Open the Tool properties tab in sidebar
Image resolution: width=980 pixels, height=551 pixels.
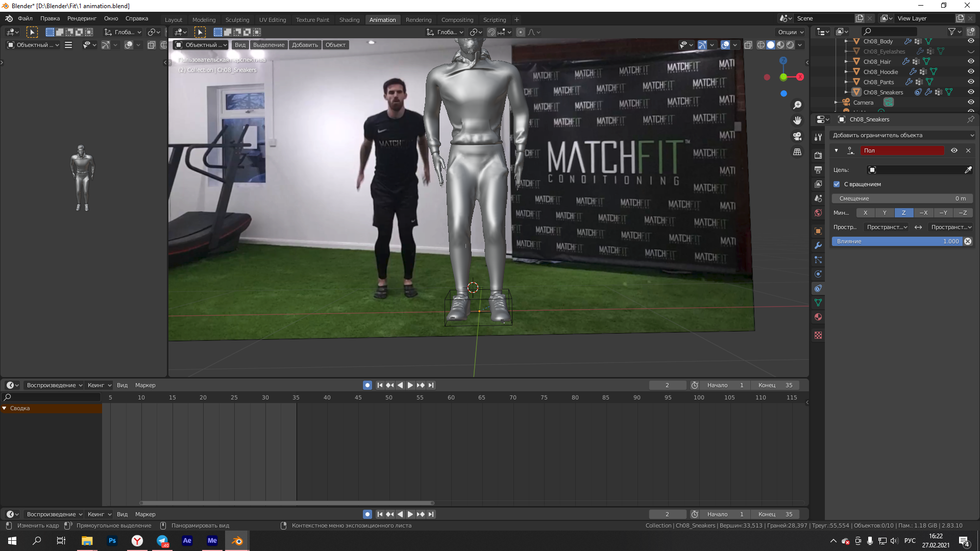[x=818, y=137]
